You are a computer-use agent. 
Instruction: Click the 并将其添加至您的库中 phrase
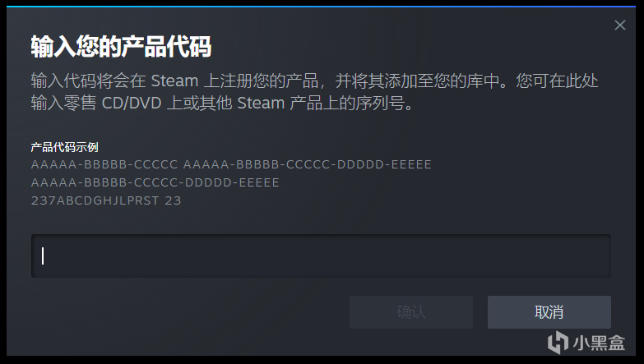point(417,81)
